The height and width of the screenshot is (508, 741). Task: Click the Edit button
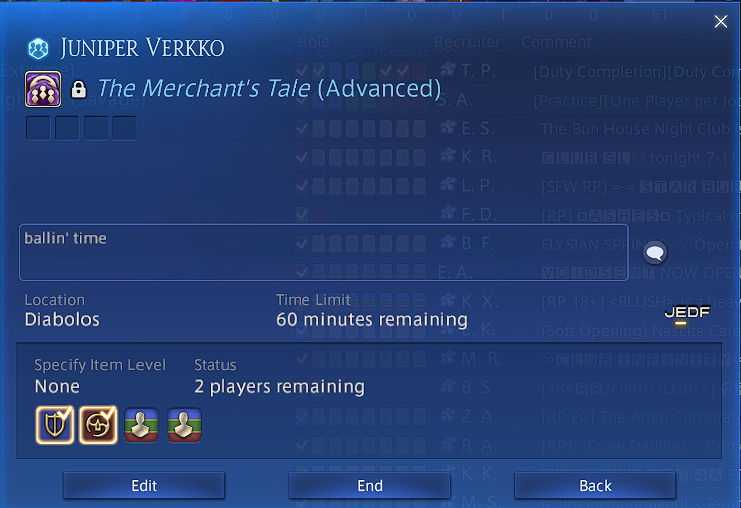pos(144,486)
